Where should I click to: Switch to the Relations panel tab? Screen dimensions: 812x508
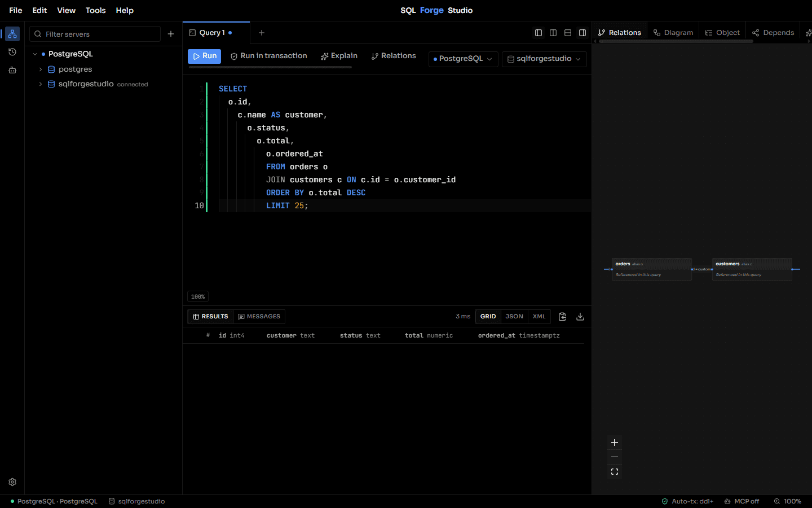click(619, 33)
